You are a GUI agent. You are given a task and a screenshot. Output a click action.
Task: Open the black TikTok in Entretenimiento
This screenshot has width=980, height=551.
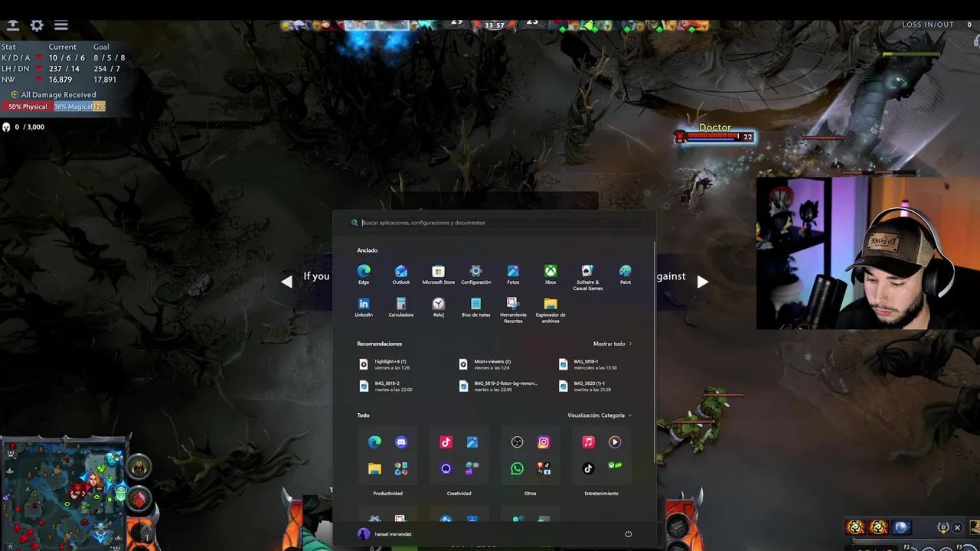(x=588, y=468)
